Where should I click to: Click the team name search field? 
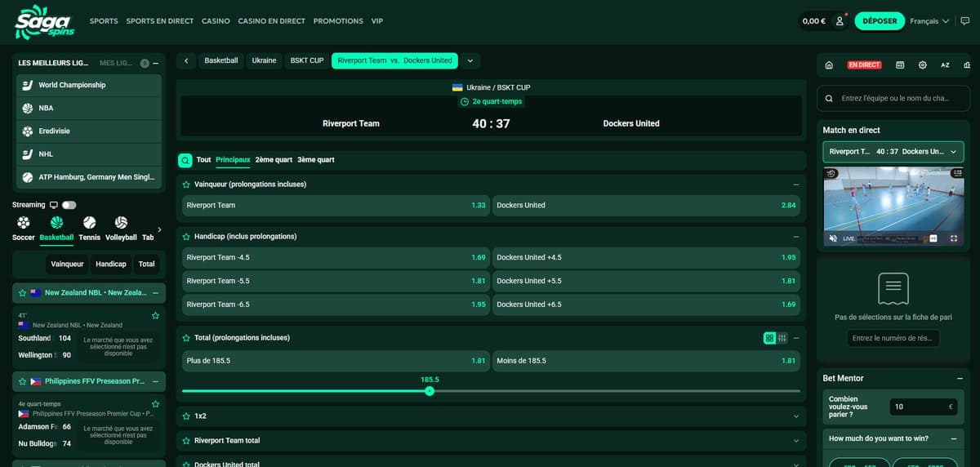(893, 99)
